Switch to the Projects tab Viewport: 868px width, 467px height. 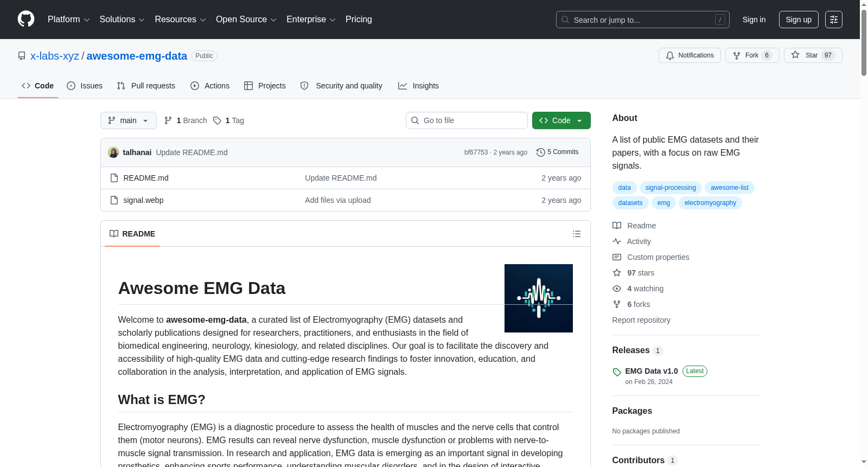click(x=265, y=86)
